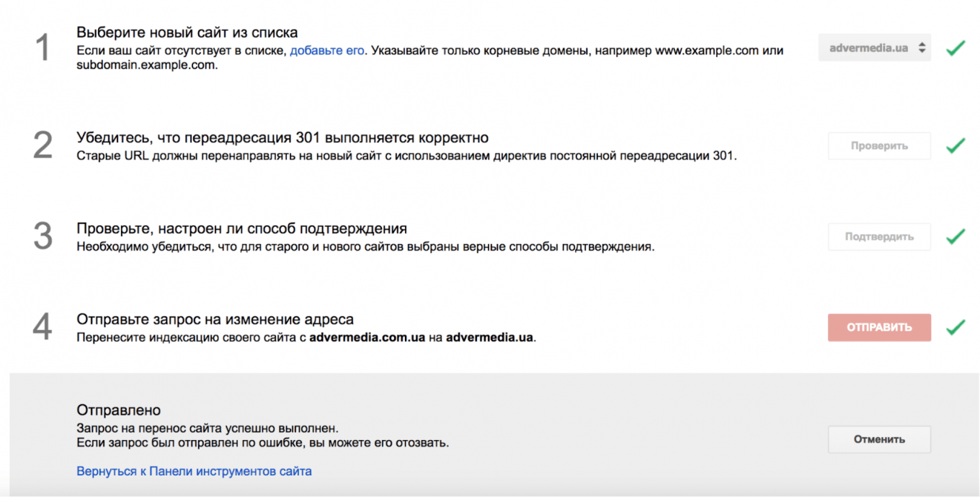Follow the "добавьте его" link
Viewport: 980px width, 497px height.
tap(327, 50)
